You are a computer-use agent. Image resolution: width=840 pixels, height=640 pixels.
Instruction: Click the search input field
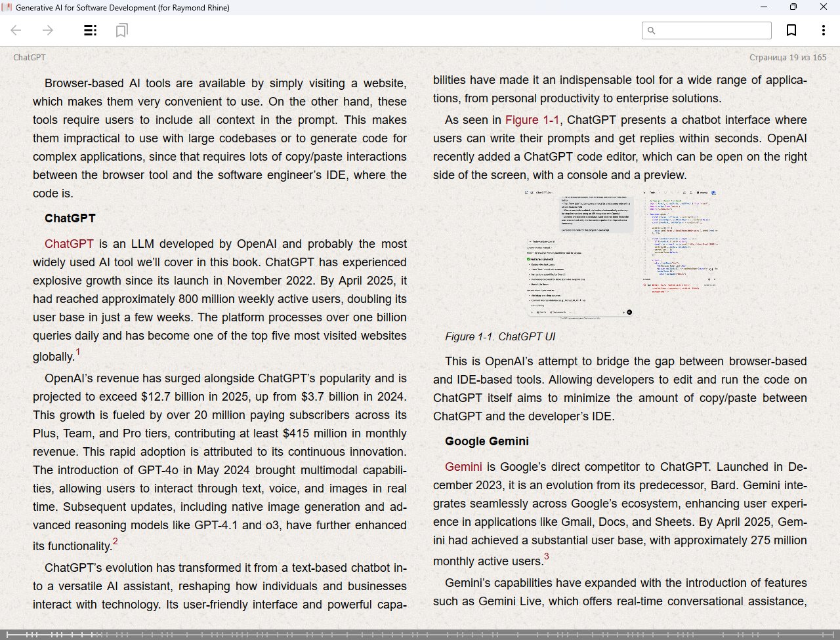712,31
